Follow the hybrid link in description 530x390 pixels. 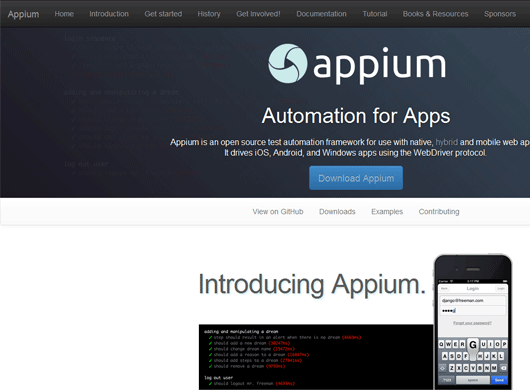pyautogui.click(x=447, y=142)
